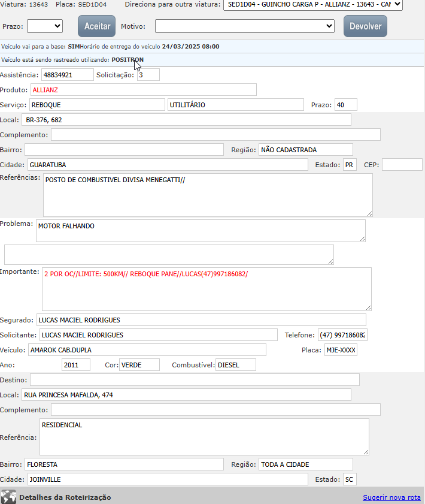This screenshot has width=425, height=504.
Task: Click the Telefone field
Action: pyautogui.click(x=342, y=335)
